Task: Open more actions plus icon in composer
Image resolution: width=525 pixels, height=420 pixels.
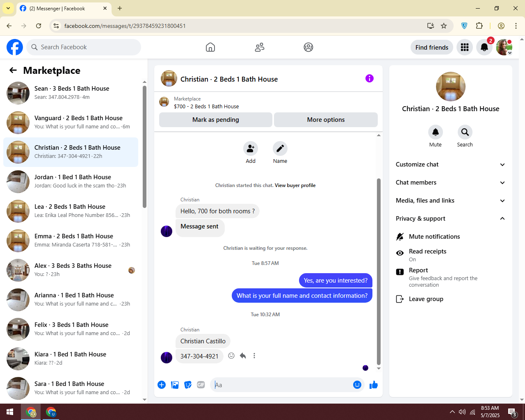Action: [x=162, y=385]
